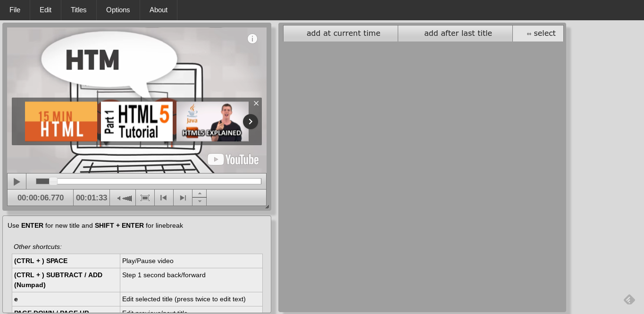Click the video seek bar track
The width and height of the screenshot is (644, 314).
click(x=149, y=182)
